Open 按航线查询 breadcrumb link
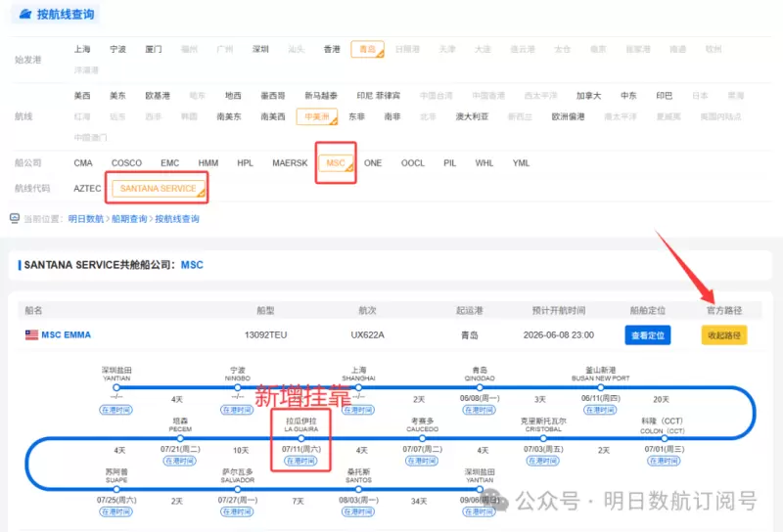783x532 pixels. (x=177, y=219)
